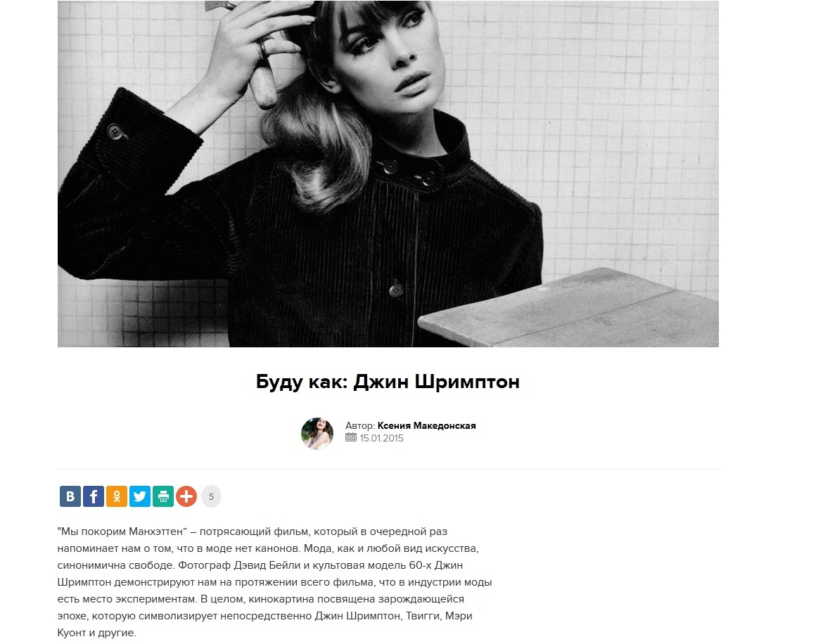Open more sharing options with plus icon
The height and width of the screenshot is (644, 823).
(x=186, y=496)
